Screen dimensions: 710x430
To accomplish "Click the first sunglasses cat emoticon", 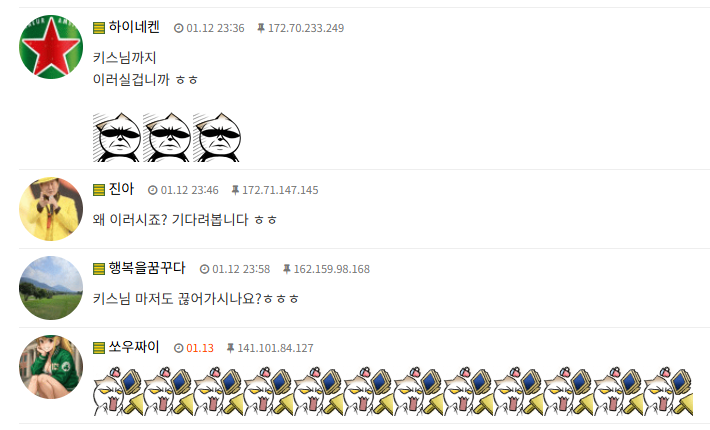I will click(x=117, y=137).
